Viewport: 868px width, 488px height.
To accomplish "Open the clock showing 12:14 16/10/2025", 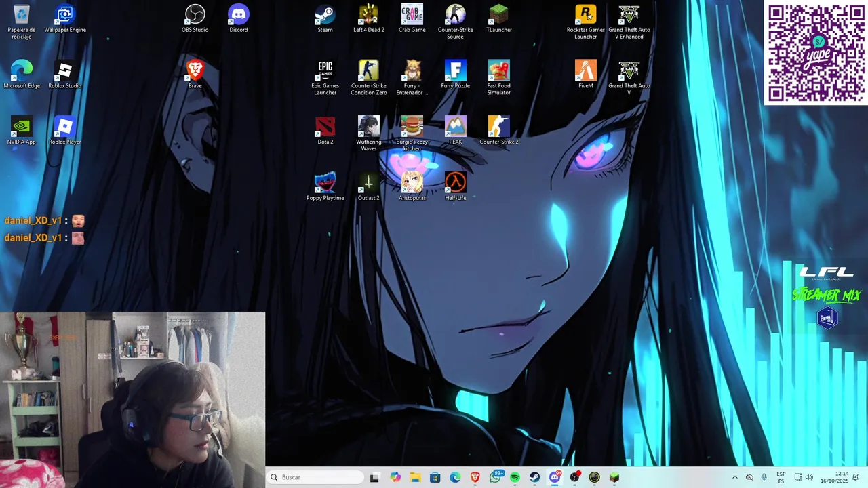I will [836, 477].
